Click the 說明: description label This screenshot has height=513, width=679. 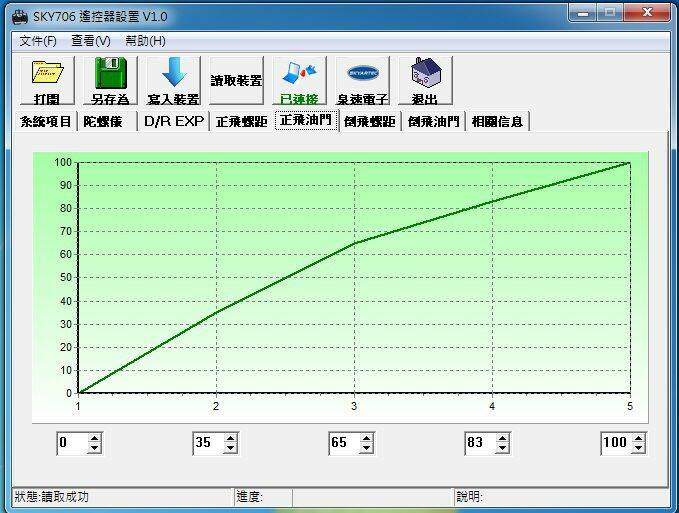[x=469, y=497]
